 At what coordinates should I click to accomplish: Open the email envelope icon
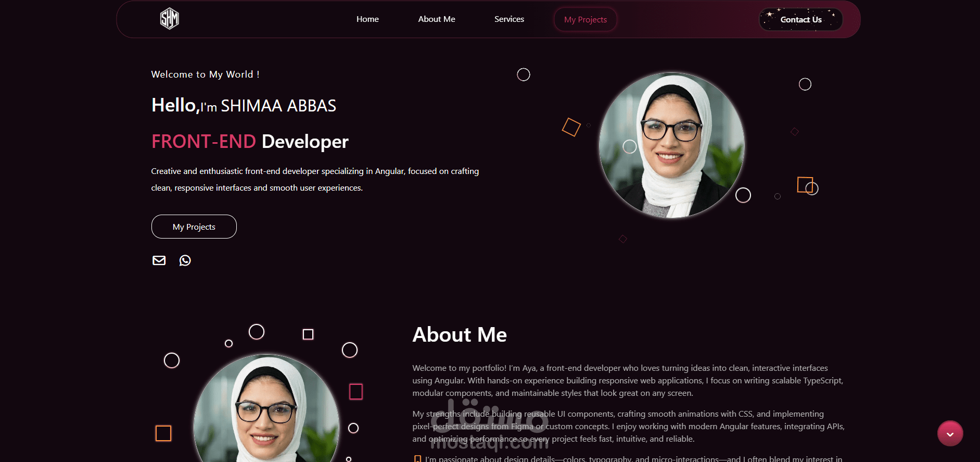[159, 260]
